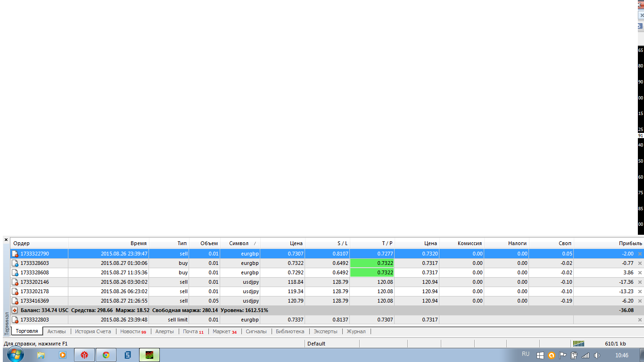Click green T/P cell of order 1733328608
Image resolution: width=644 pixels, height=362 pixels.
[372, 272]
